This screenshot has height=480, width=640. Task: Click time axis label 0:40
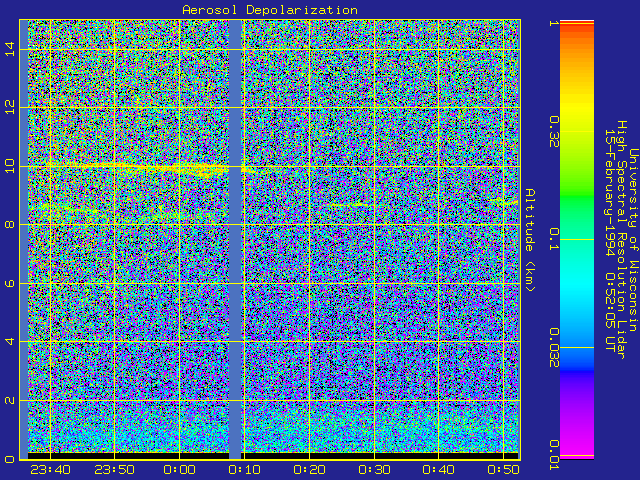tap(438, 470)
